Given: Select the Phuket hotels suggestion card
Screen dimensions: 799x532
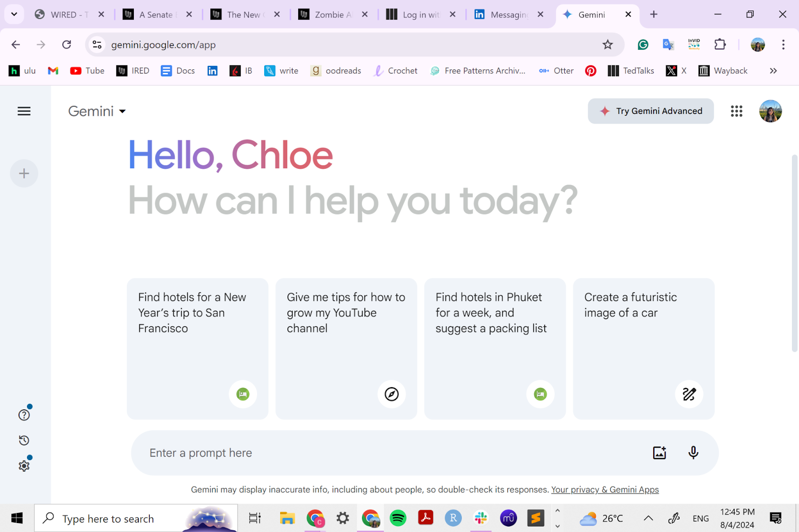Looking at the screenshot, I should click(x=495, y=349).
